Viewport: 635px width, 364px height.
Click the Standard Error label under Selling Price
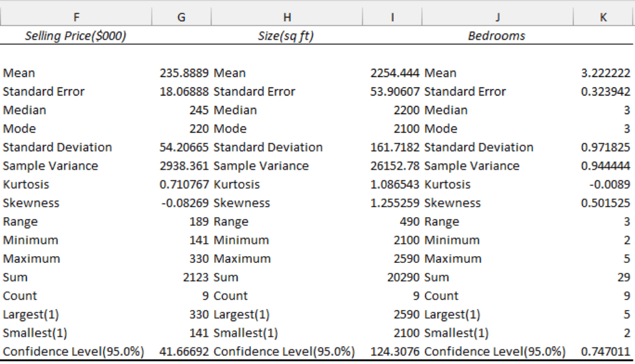coord(44,91)
